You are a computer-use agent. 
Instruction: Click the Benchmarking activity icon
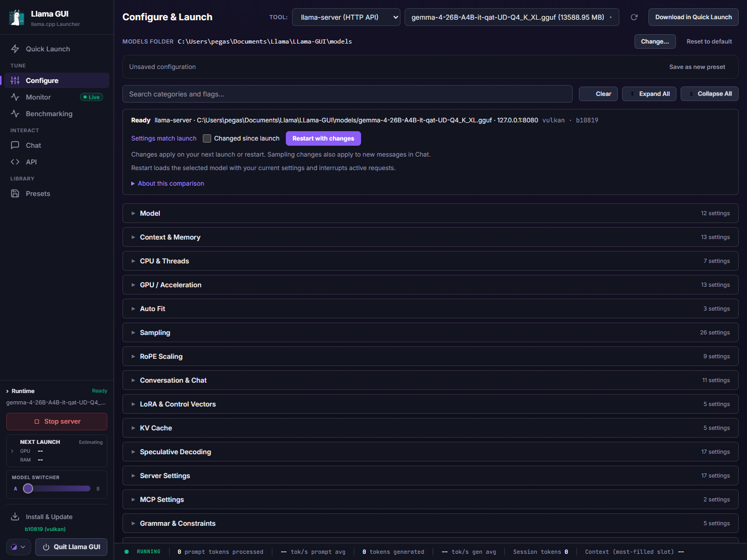[15, 114]
